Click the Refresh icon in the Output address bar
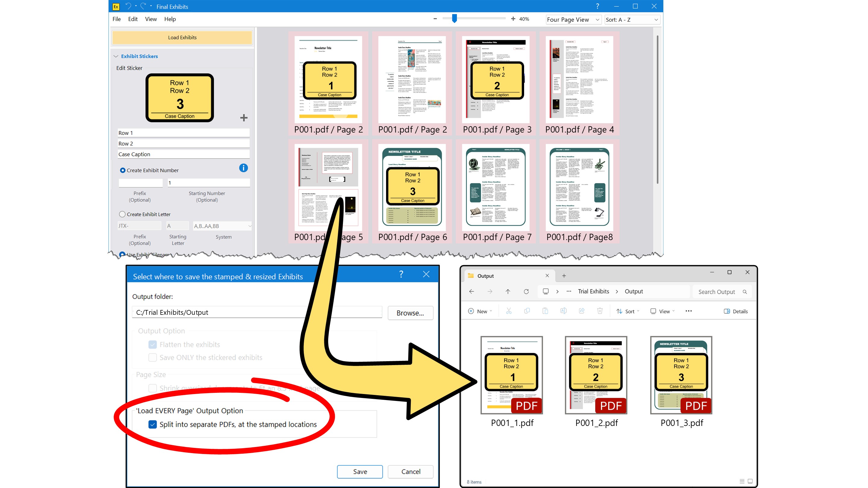This screenshot has width=868, height=488. [526, 292]
